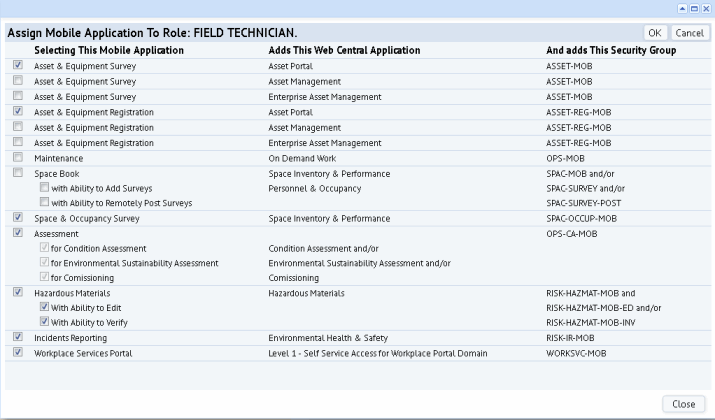Uncheck Workplace Services Portal checkbox
The width and height of the screenshot is (715, 420).
(x=18, y=353)
